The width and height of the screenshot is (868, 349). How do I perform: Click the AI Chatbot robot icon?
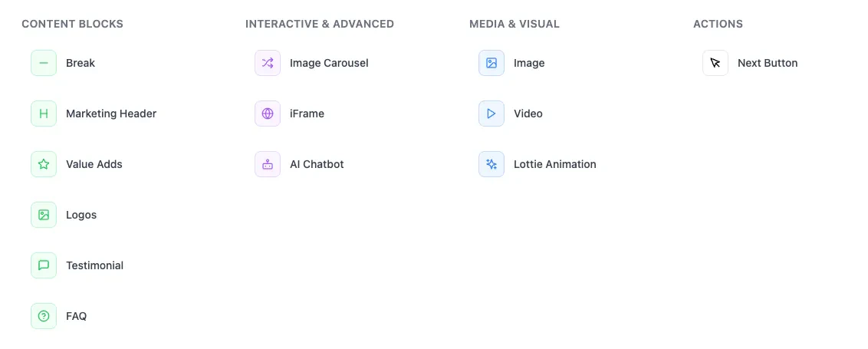pyautogui.click(x=268, y=164)
